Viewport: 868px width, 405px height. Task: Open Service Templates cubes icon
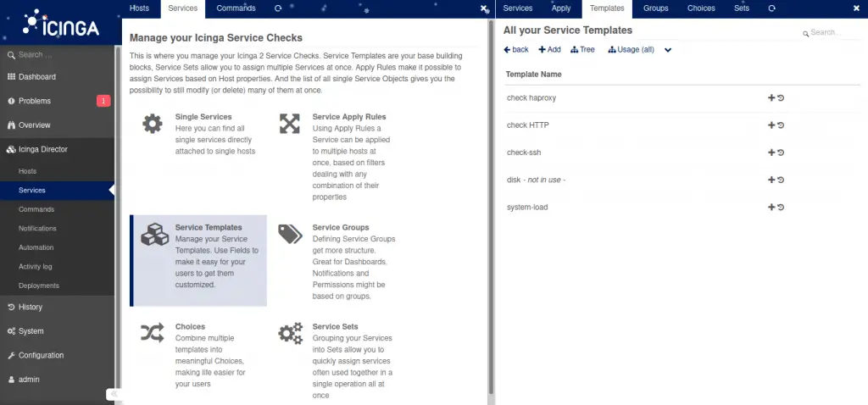154,234
